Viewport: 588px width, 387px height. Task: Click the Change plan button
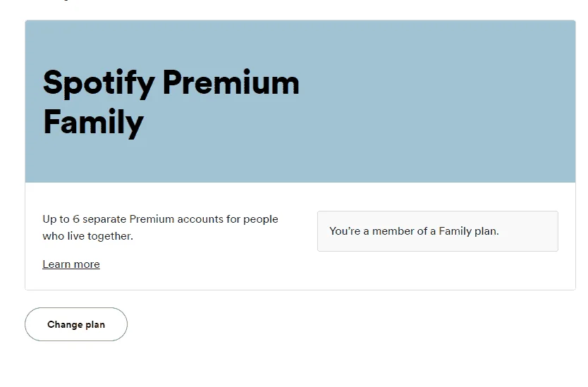tap(76, 324)
